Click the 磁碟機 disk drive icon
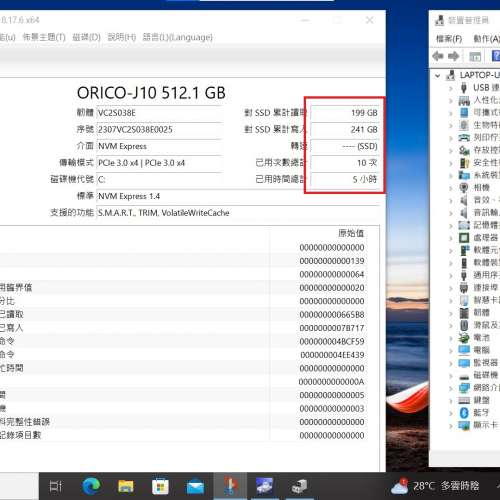This screenshot has height=500, width=500. 464,377
